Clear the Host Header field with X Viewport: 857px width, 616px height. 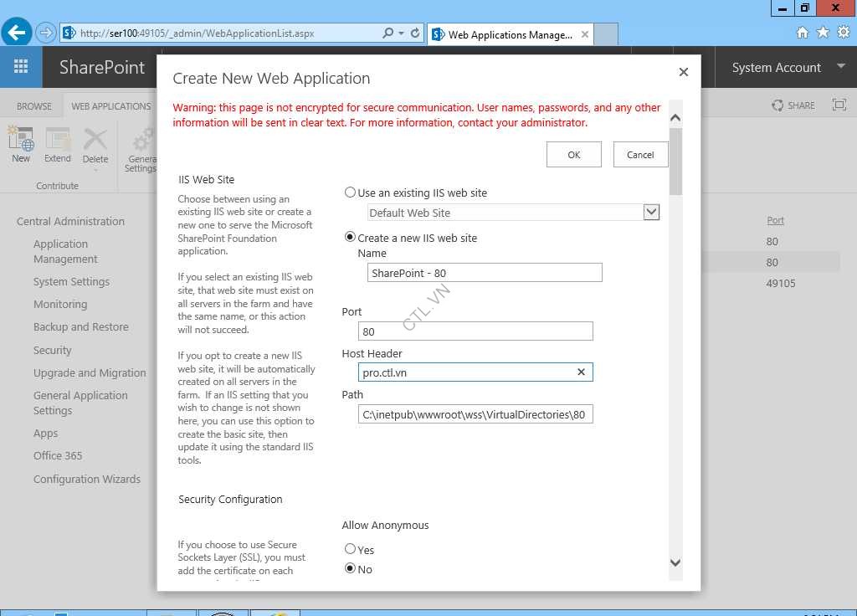point(581,372)
